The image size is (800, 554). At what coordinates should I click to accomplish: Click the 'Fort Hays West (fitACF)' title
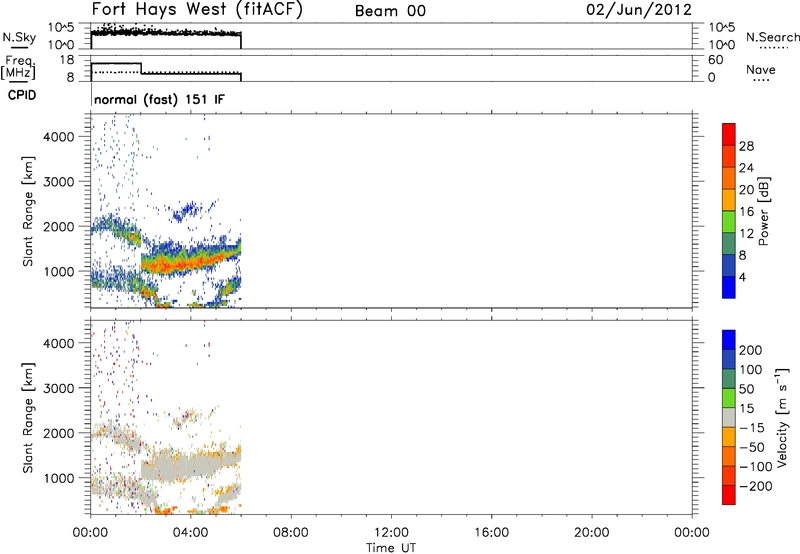pyautogui.click(x=197, y=10)
